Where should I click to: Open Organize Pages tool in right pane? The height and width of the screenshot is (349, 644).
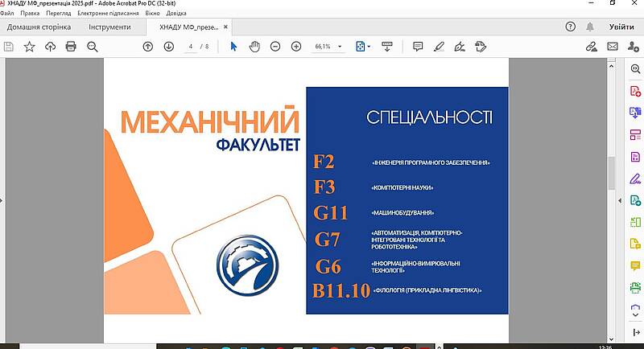pos(635,134)
